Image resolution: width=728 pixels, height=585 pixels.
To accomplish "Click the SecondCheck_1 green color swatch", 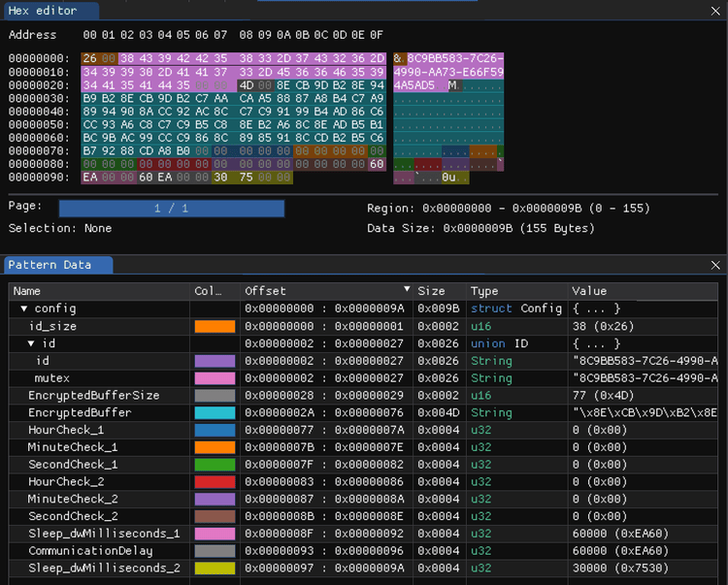I will [x=215, y=465].
